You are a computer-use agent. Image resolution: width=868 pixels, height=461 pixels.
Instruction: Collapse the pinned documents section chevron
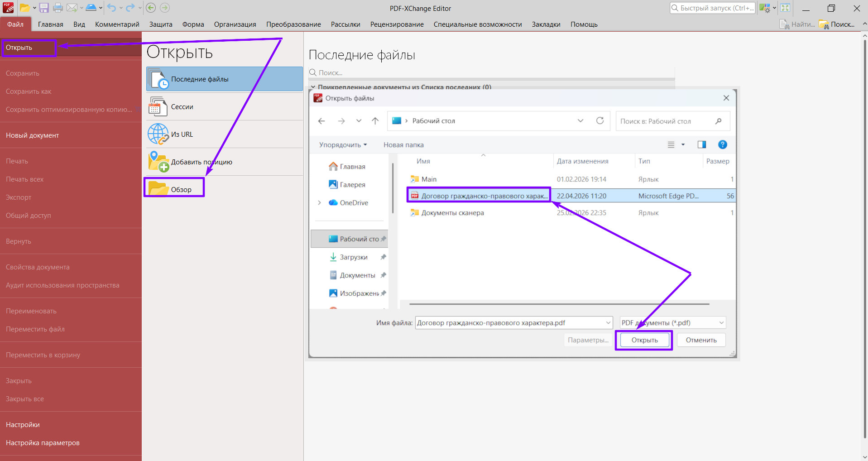(313, 87)
